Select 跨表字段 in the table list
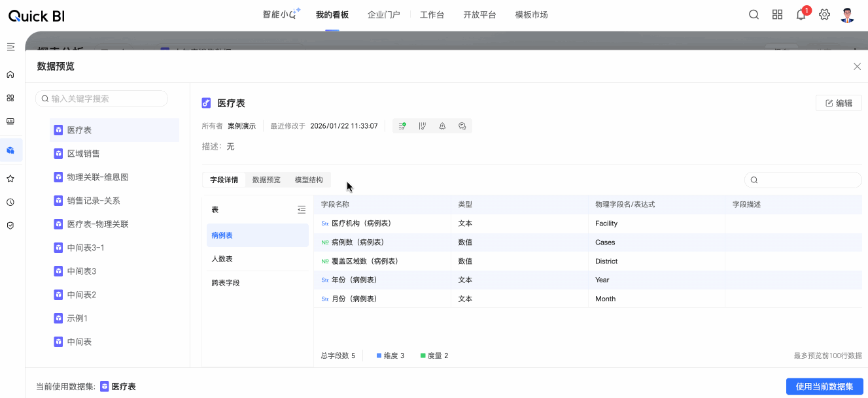The image size is (868, 398). click(225, 283)
